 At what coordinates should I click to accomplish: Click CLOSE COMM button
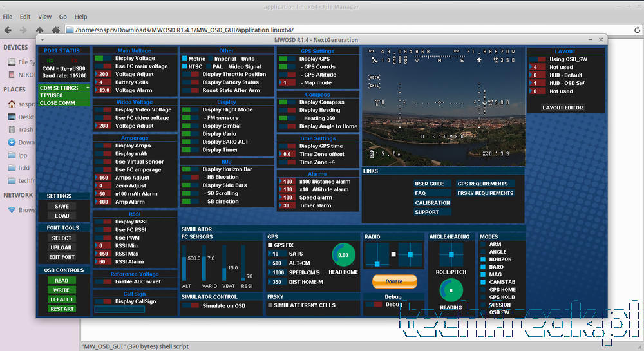click(x=64, y=103)
